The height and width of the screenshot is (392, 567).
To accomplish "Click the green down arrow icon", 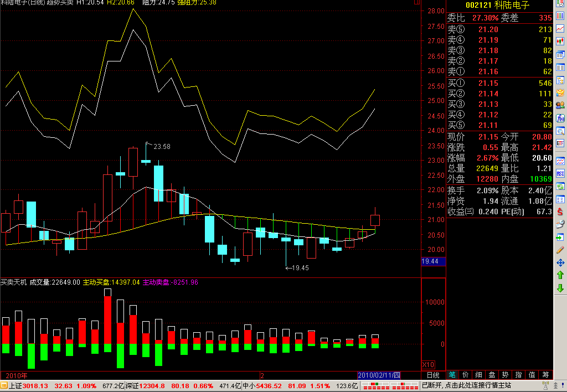I will [560, 288].
